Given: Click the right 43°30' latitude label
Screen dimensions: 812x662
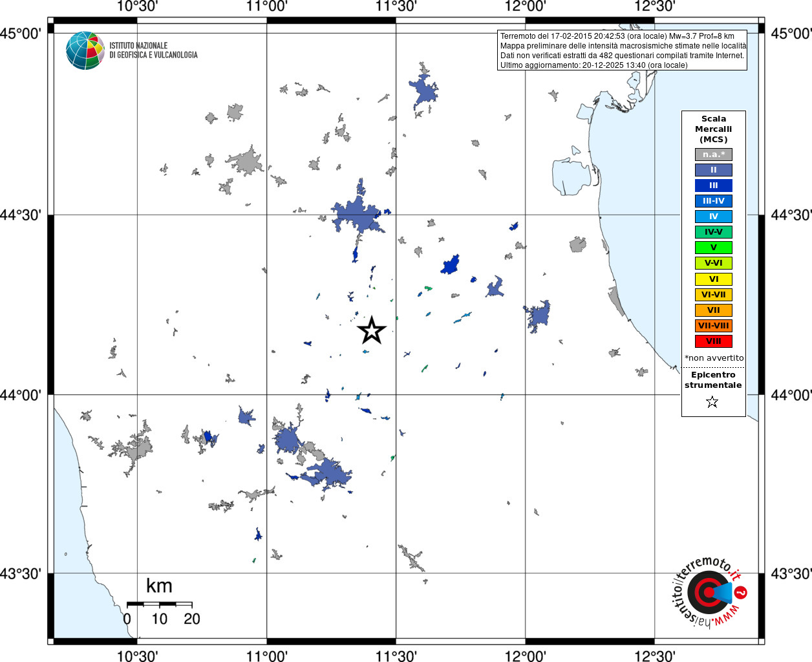Looking at the screenshot, I should [791, 573].
